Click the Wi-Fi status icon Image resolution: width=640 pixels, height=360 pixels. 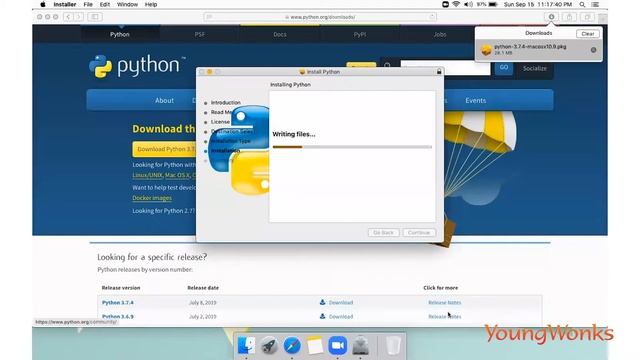coord(456,4)
